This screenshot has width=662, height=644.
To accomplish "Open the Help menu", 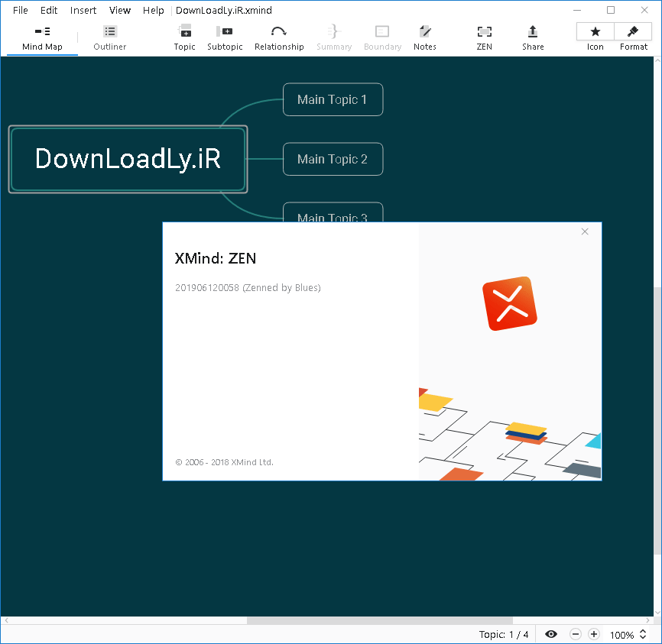I will pyautogui.click(x=153, y=11).
